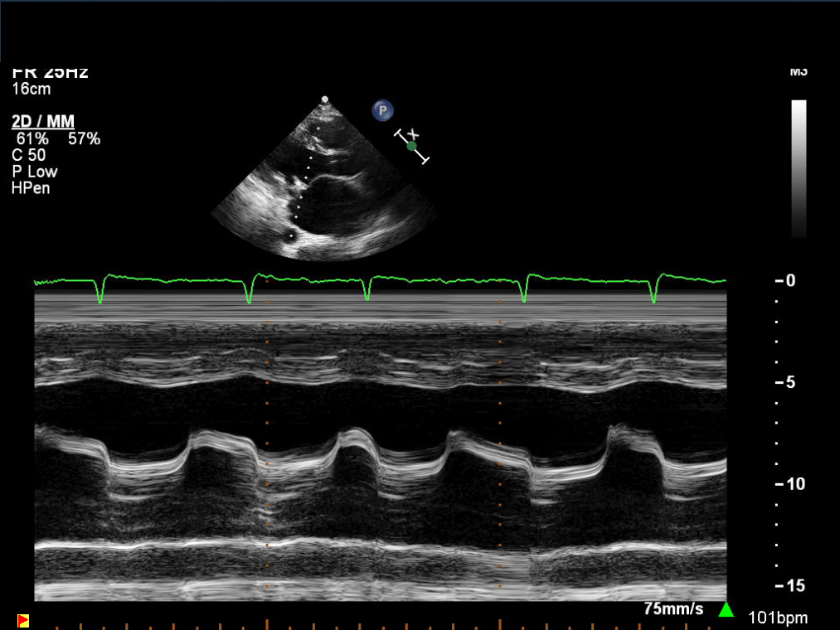The width and height of the screenshot is (840, 630).
Task: Click the C 50 compression value
Action: pos(29,155)
